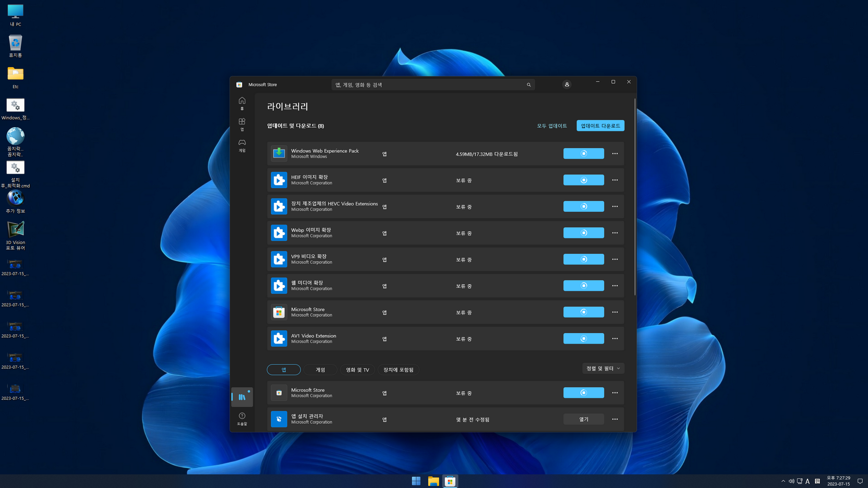Click the Windows Web Experience Pack app icon

tap(279, 153)
